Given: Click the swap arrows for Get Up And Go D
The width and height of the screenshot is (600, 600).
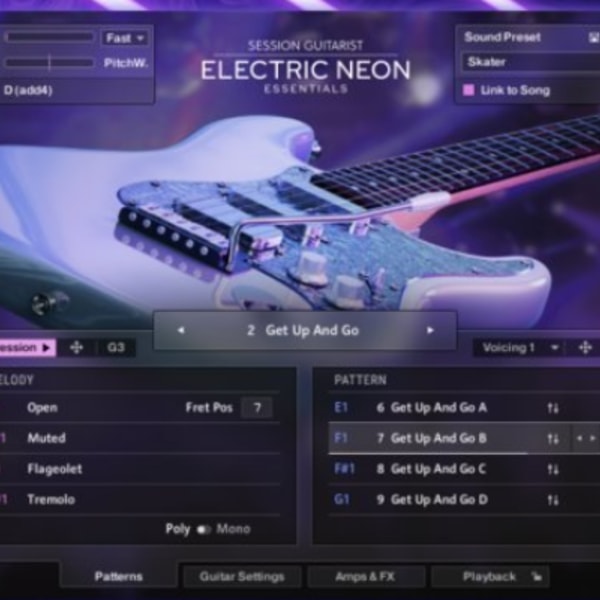Looking at the screenshot, I should click(x=553, y=500).
